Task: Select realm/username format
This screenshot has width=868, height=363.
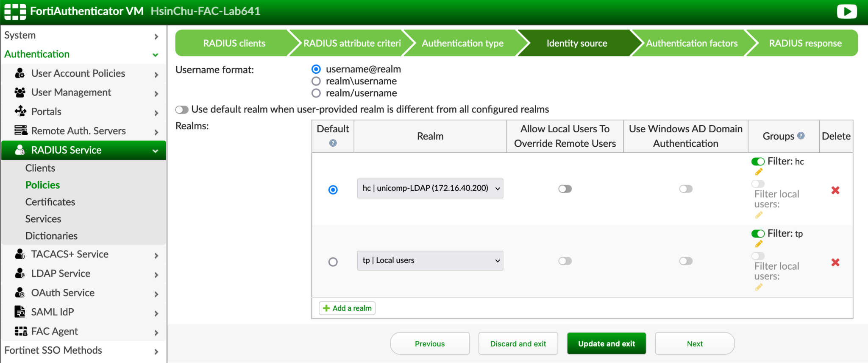Action: click(316, 93)
